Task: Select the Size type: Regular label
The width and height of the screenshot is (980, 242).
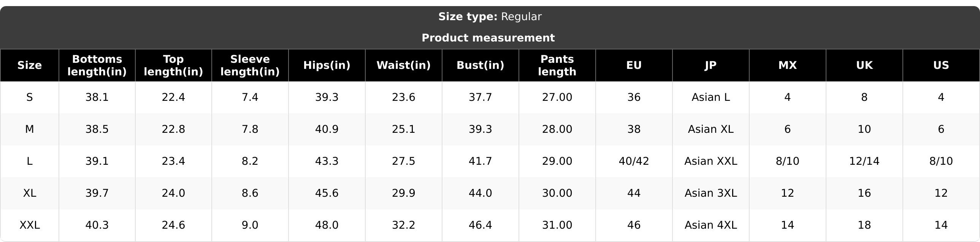Action: coord(490,16)
